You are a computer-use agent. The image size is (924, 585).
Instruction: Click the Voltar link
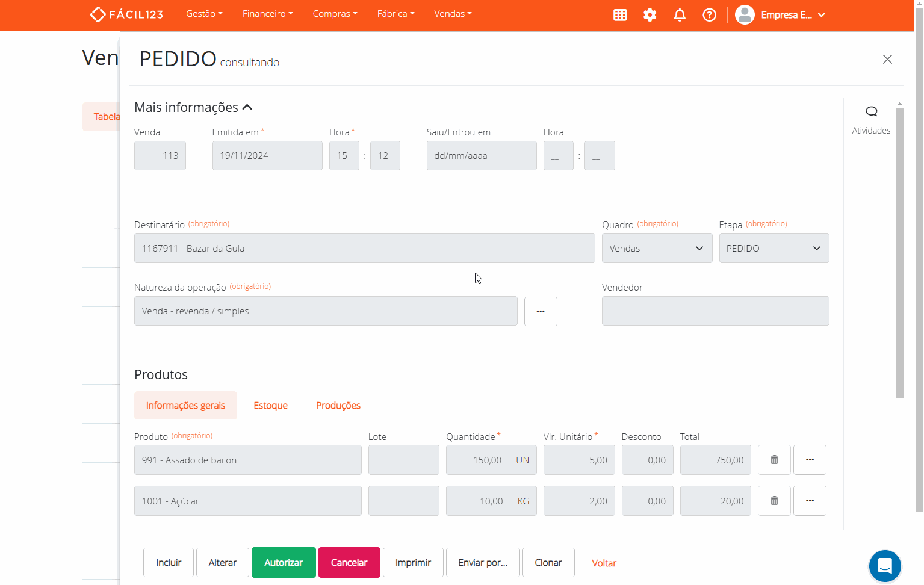click(604, 563)
